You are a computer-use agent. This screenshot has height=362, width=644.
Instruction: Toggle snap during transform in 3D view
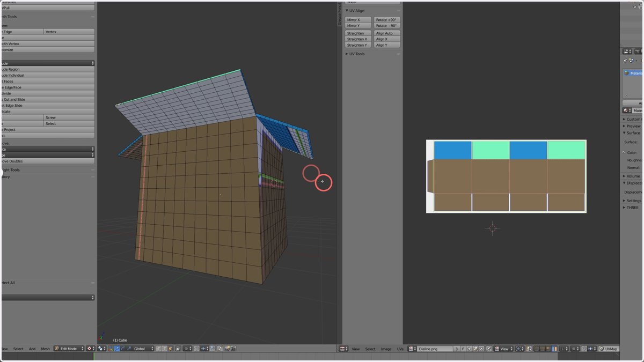coord(196,349)
